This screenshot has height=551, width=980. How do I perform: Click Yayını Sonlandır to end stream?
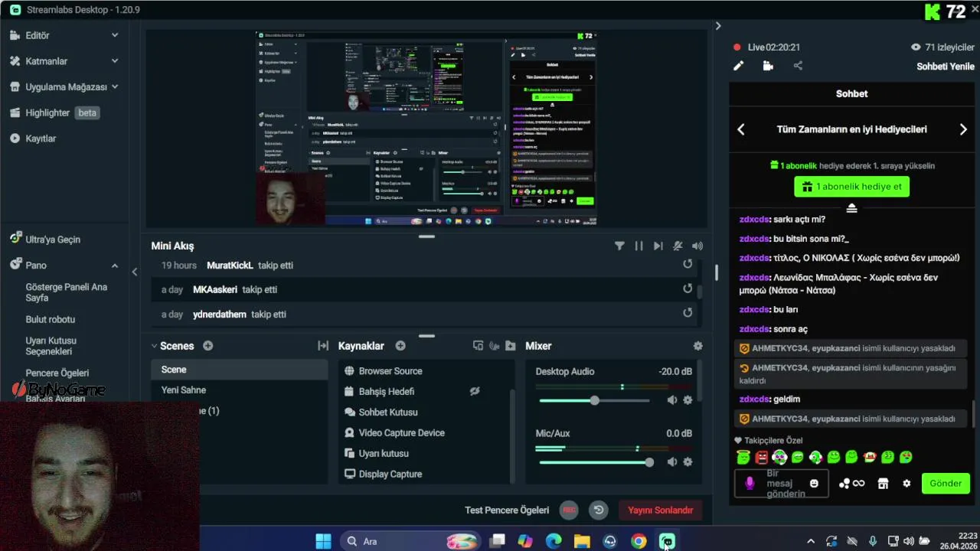pyautogui.click(x=660, y=510)
